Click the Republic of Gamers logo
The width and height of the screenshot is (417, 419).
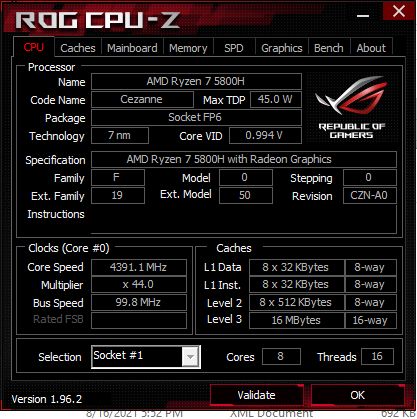pyautogui.click(x=352, y=107)
